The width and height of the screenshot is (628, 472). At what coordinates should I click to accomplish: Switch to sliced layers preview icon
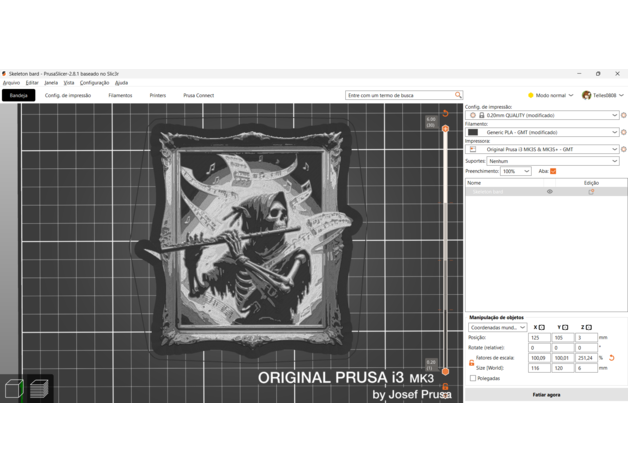tap(39, 388)
